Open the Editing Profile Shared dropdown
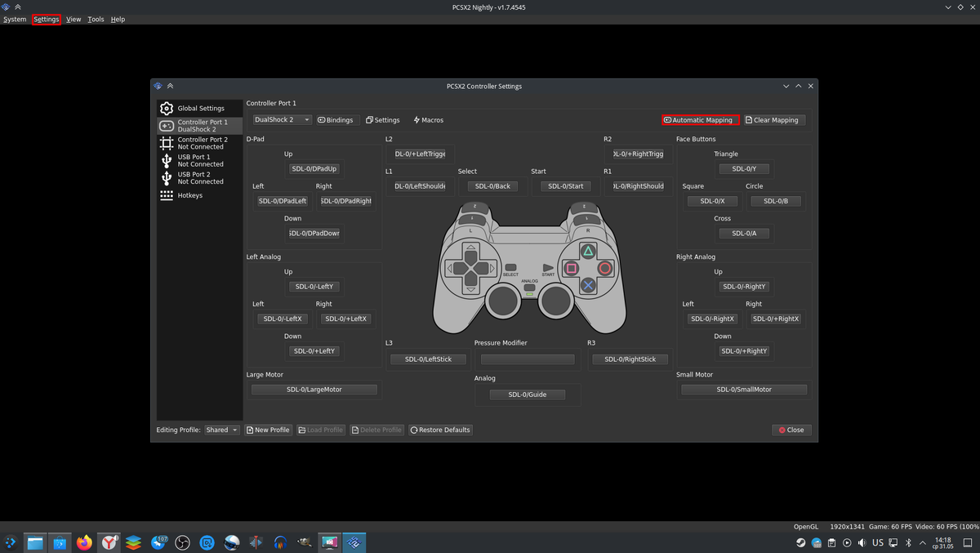This screenshot has width=980, height=553. 222,430
